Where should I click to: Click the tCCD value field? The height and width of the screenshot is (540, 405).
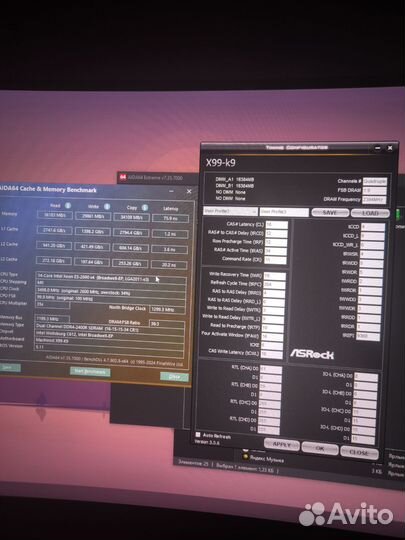[373, 227]
